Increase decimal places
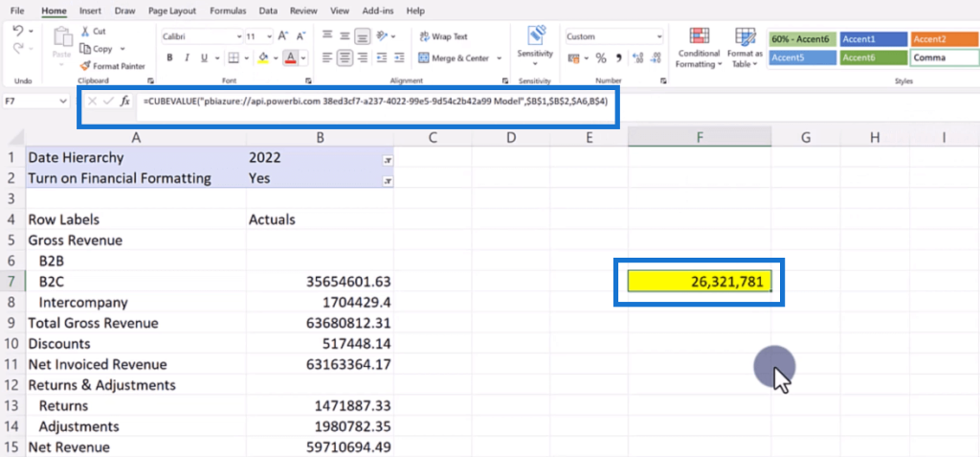This screenshot has width=980, height=457. click(638, 58)
